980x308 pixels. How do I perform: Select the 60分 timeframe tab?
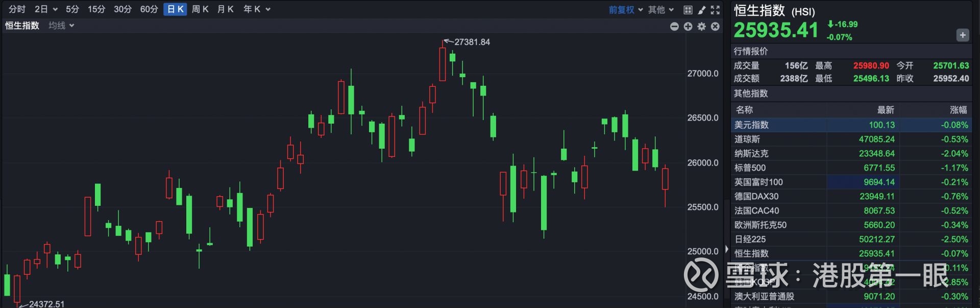(149, 9)
